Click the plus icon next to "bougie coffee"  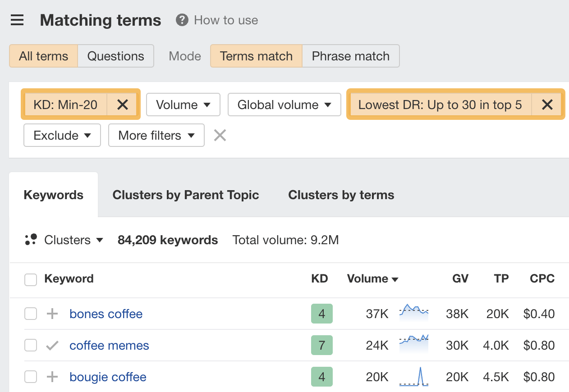pos(52,377)
